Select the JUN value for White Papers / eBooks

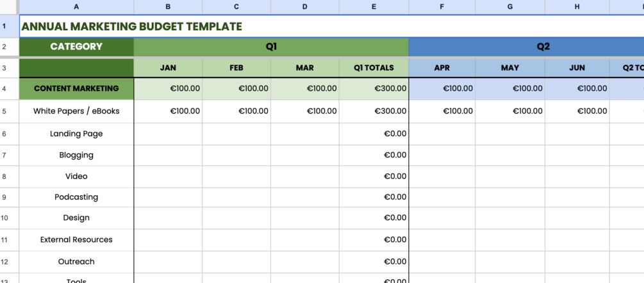pyautogui.click(x=577, y=111)
